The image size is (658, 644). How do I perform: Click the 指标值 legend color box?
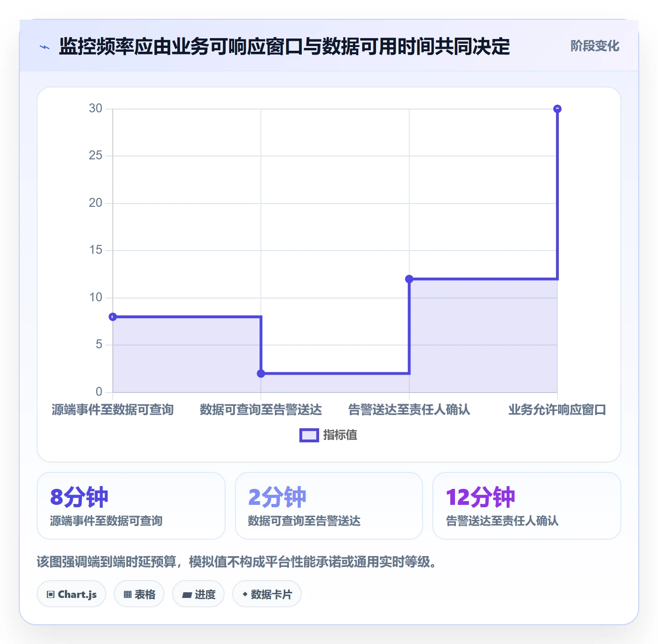(x=309, y=435)
